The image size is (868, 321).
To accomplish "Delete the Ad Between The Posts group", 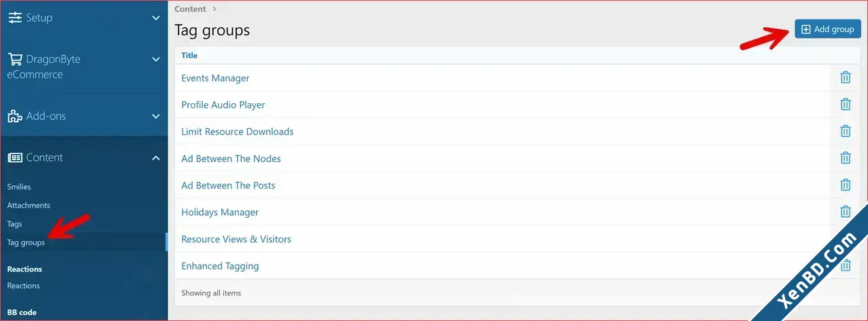I will coord(846,185).
